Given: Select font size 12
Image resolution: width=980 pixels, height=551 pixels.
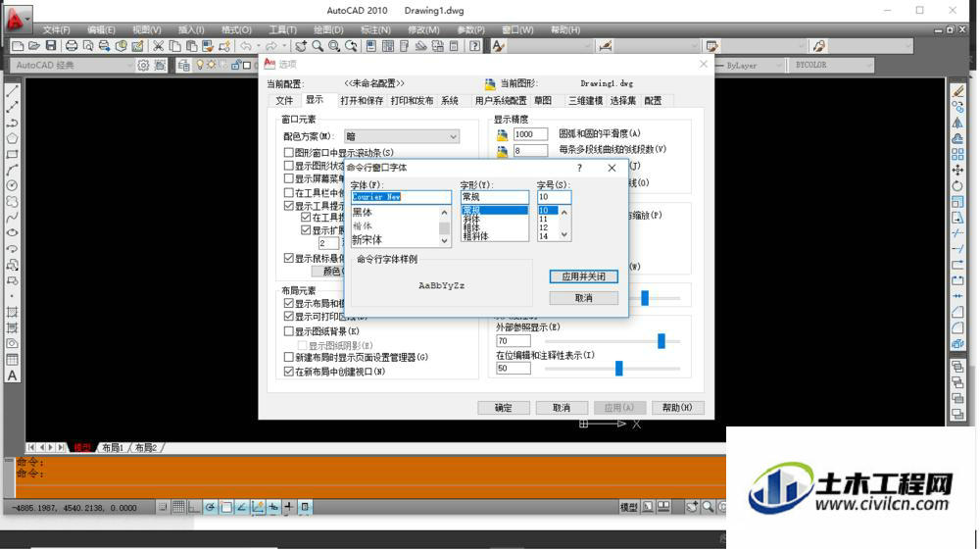Looking at the screenshot, I should [x=544, y=227].
